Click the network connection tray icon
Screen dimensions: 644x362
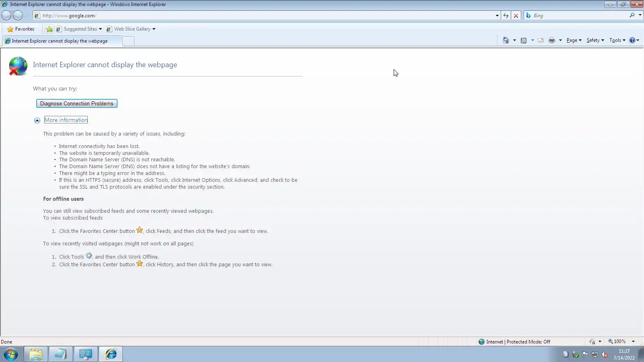[595, 354]
